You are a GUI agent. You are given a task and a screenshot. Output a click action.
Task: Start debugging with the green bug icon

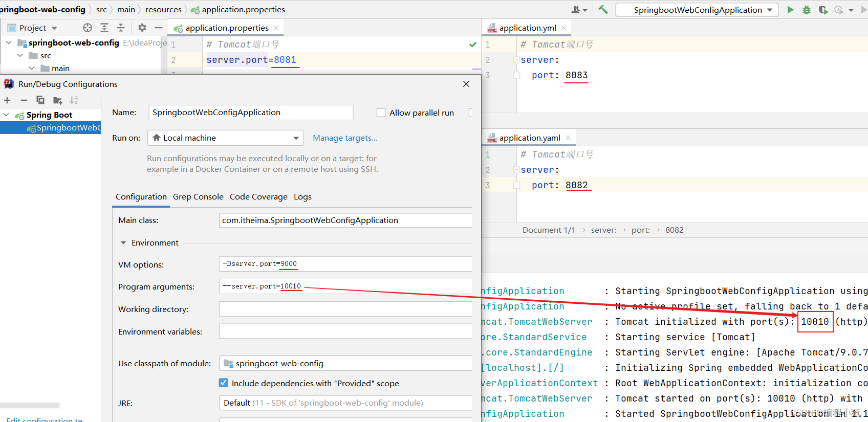pyautogui.click(x=807, y=10)
